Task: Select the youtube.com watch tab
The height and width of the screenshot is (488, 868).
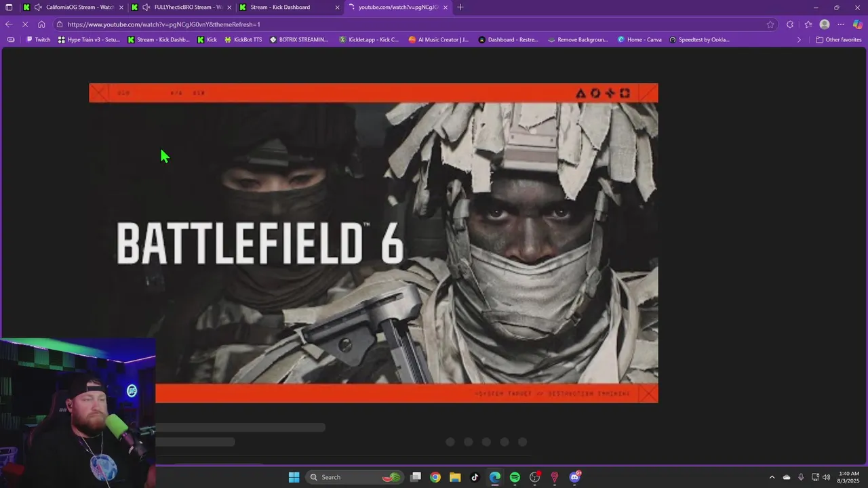Action: (398, 7)
